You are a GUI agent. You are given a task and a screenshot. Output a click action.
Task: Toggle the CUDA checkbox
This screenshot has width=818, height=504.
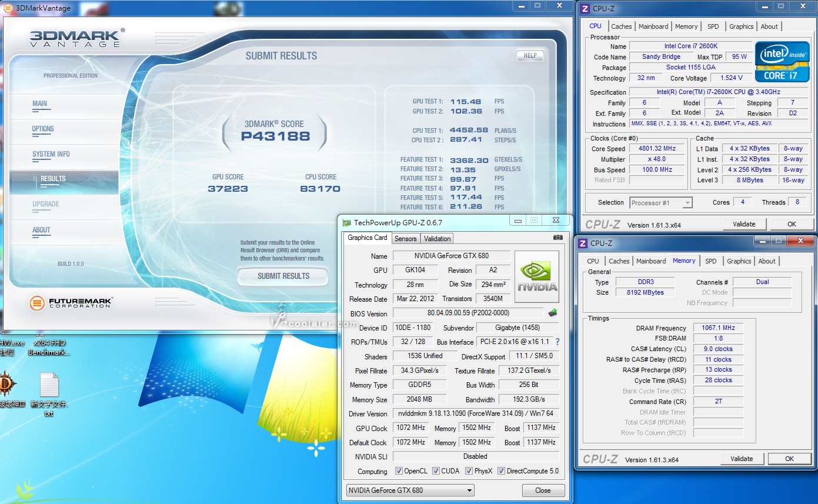click(x=436, y=471)
